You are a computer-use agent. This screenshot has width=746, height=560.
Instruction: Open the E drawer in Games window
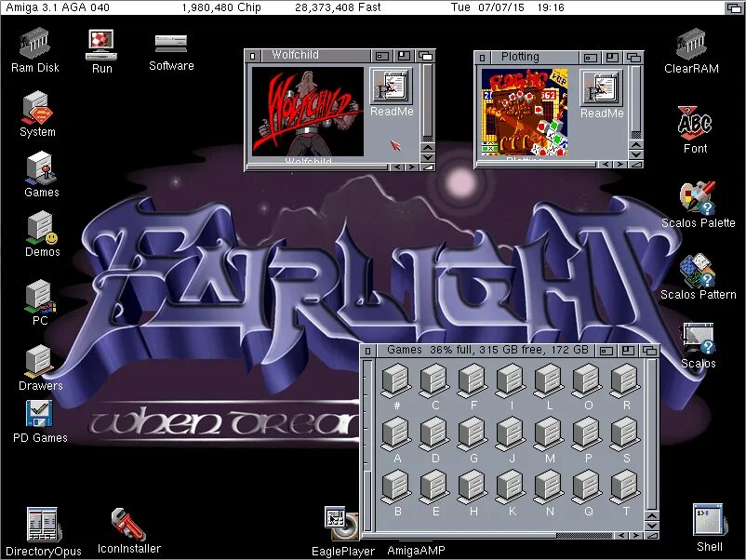pos(434,492)
